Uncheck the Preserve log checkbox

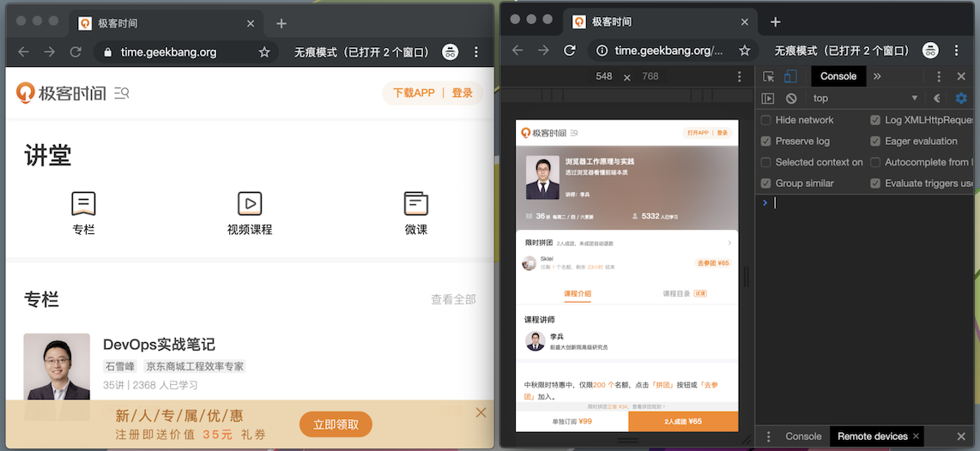coord(766,141)
